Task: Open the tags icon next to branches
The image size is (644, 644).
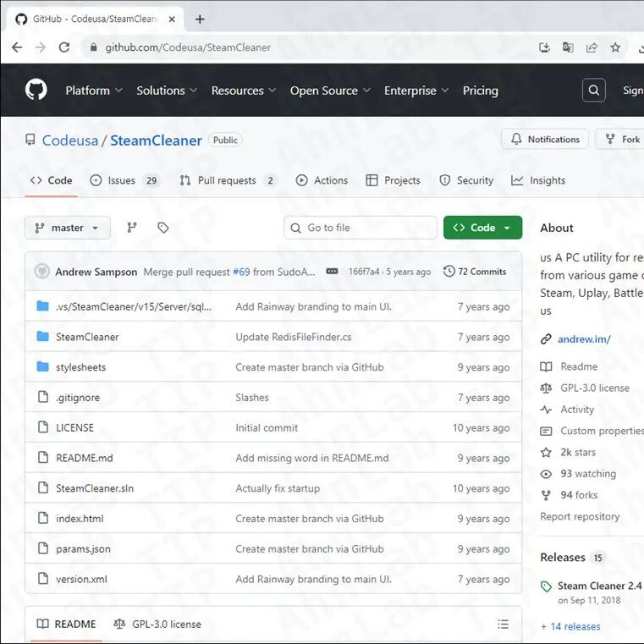Action: pos(163,228)
